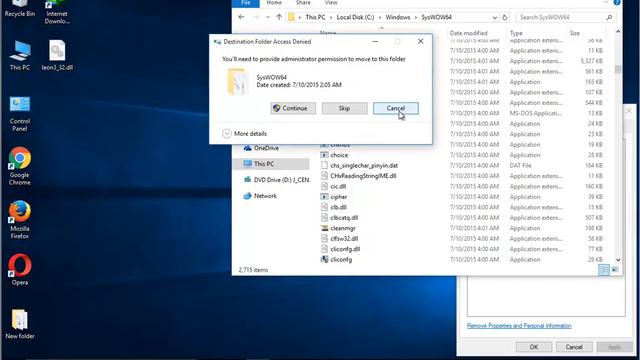Launch Mozilla Firefox from desktop
This screenshot has width=640, height=360.
[20, 220]
